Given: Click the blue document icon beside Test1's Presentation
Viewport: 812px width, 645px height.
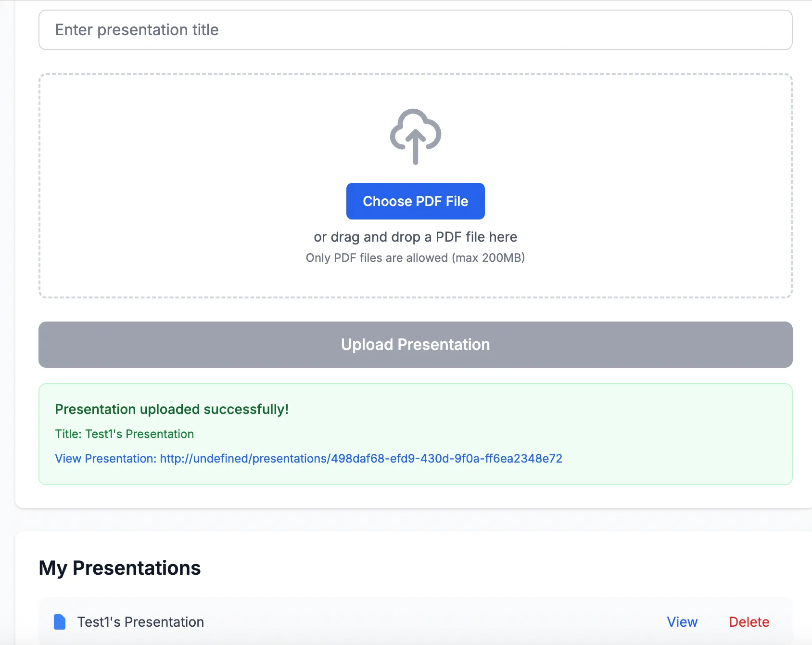Looking at the screenshot, I should coord(60,622).
